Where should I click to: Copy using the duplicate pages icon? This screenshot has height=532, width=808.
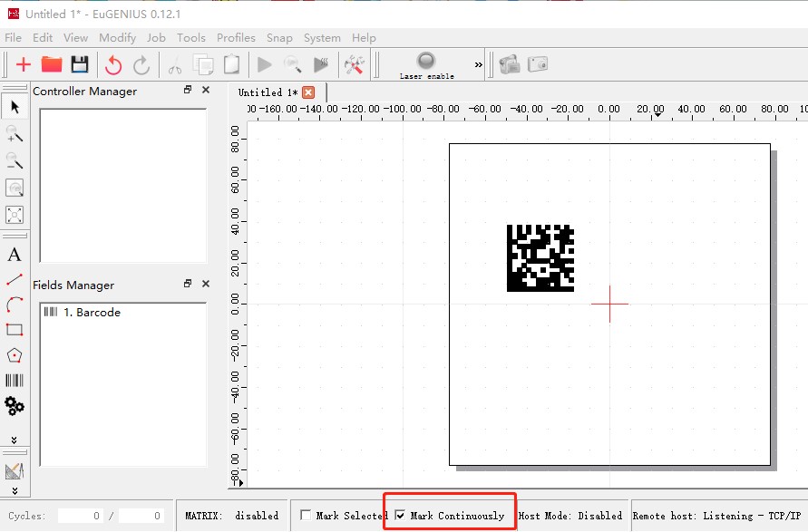203,65
